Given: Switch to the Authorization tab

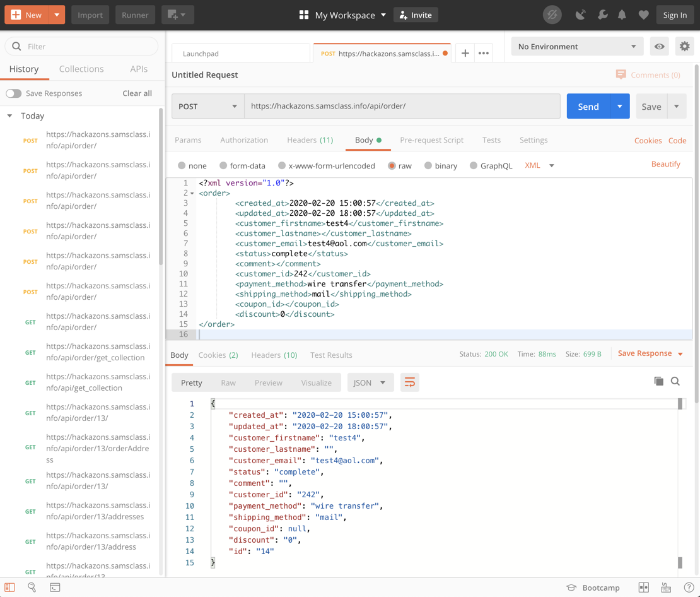Looking at the screenshot, I should click(244, 140).
